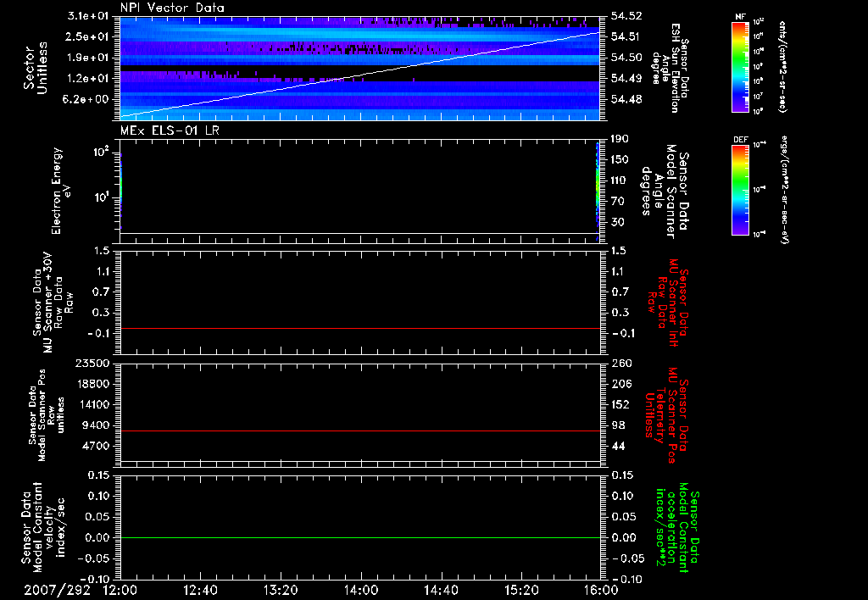Click the 260 telemetry tick value
The image size is (868, 600).
click(x=620, y=363)
